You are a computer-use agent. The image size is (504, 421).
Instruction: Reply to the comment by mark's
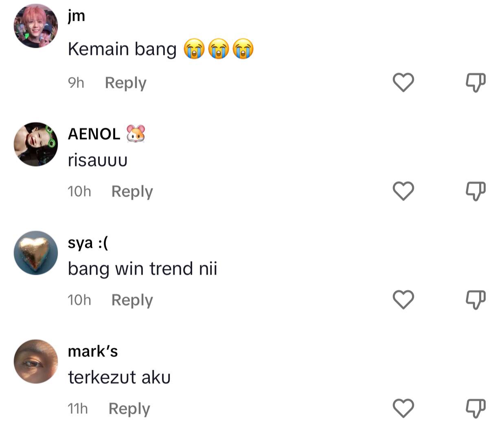pos(129,409)
